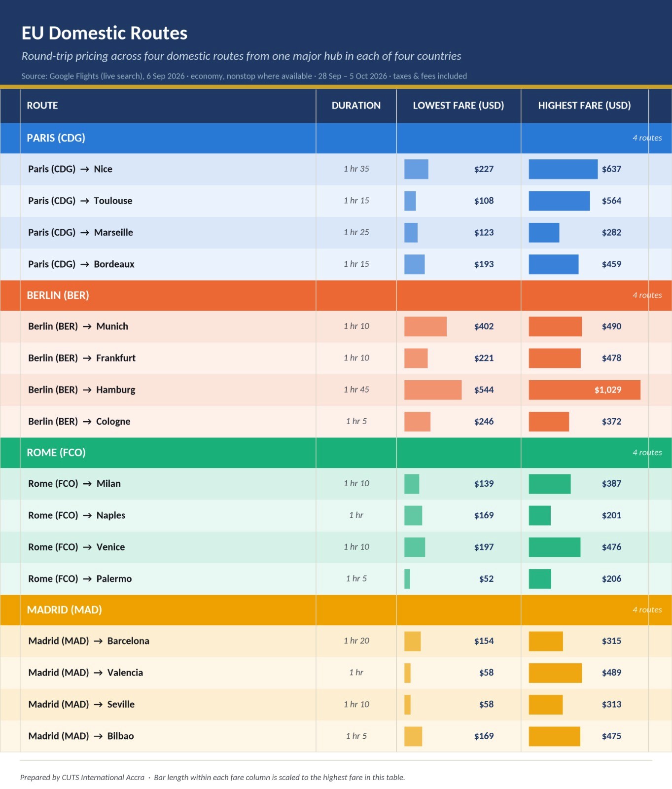Click the 1 hr 45 Hamburg duration cell
This screenshot has width=672, height=789.
point(356,390)
